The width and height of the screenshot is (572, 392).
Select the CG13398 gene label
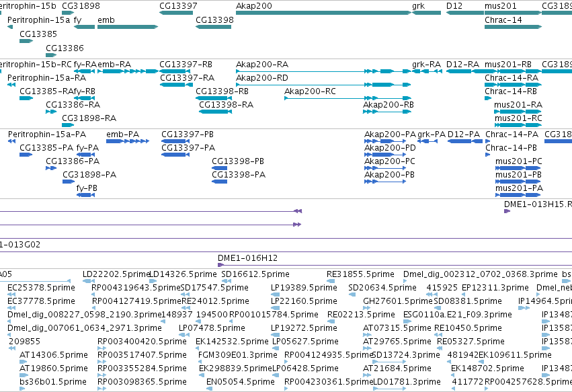point(214,20)
